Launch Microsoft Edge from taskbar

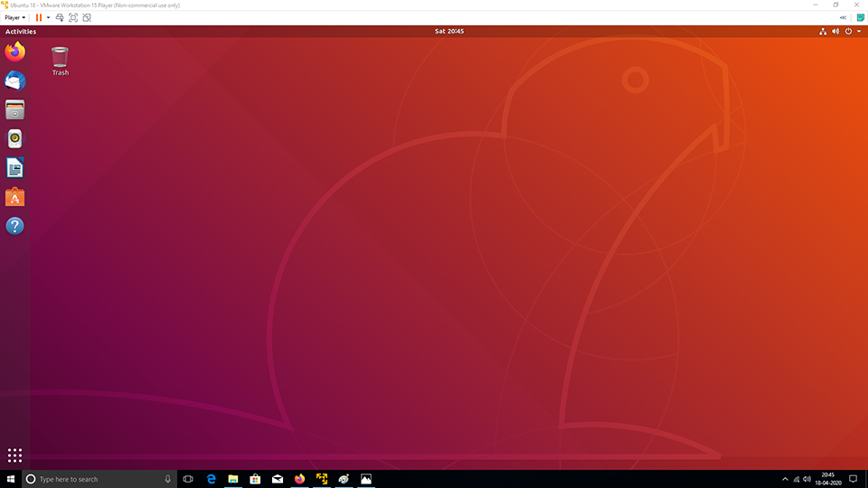pos(211,479)
